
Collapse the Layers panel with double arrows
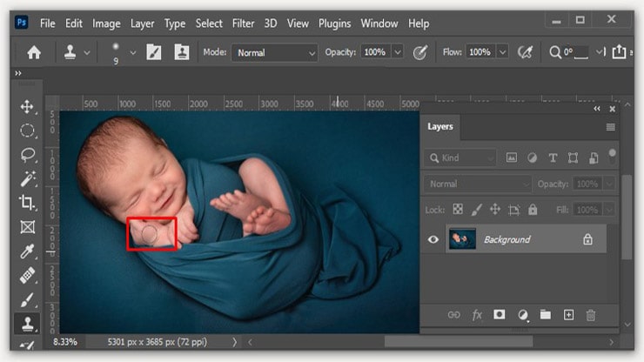(597, 109)
